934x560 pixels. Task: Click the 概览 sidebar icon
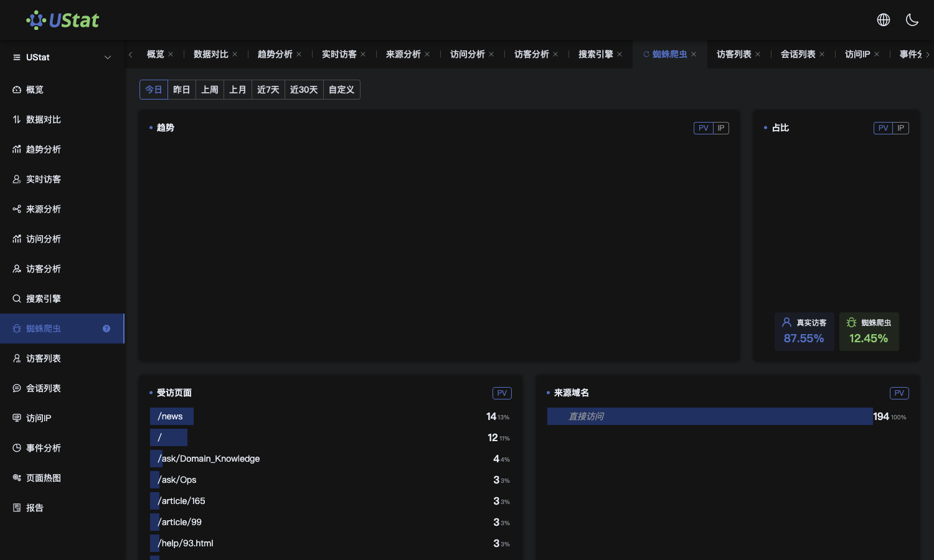(17, 90)
